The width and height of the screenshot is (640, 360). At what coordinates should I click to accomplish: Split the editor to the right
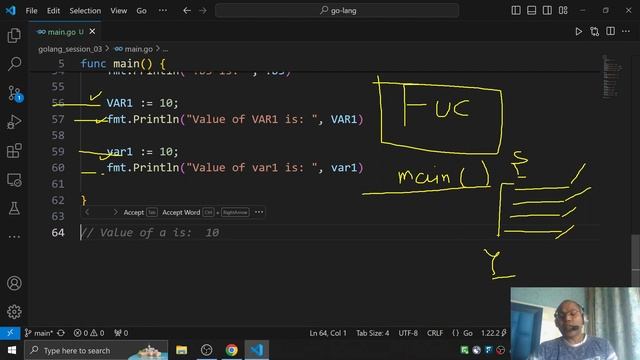611,31
